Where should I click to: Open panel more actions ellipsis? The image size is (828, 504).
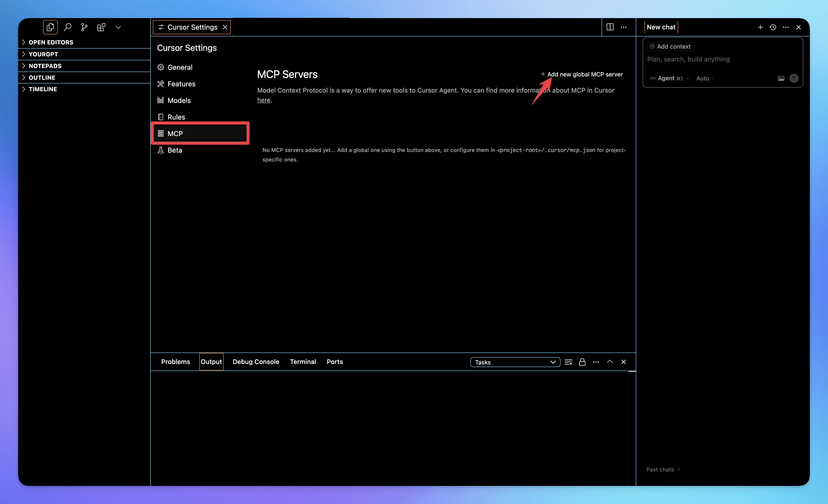(x=596, y=362)
